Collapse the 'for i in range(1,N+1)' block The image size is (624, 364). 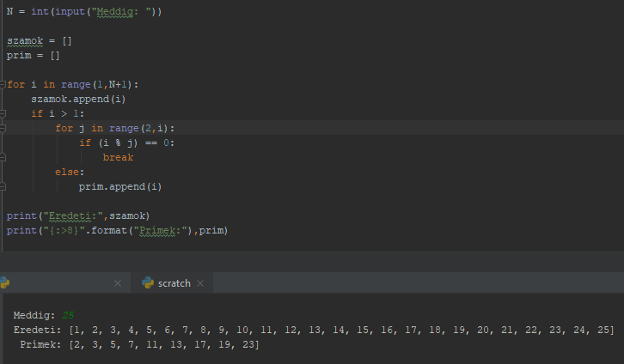click(x=3, y=85)
